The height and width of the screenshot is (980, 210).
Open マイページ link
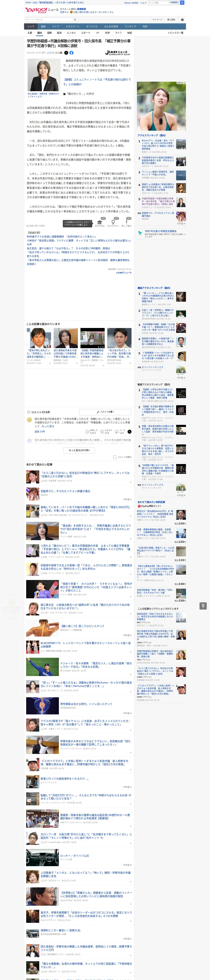pos(157,19)
